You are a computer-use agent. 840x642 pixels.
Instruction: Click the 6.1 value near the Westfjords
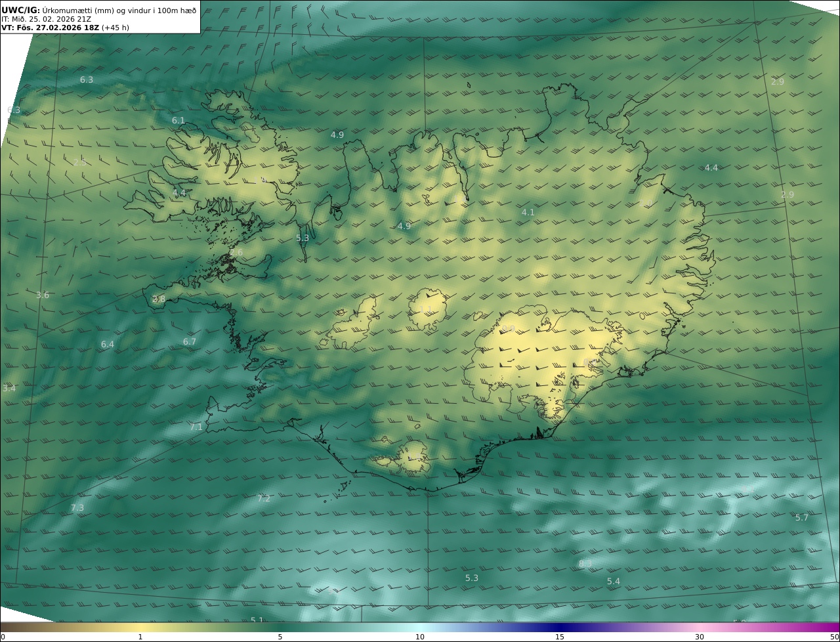(178, 121)
